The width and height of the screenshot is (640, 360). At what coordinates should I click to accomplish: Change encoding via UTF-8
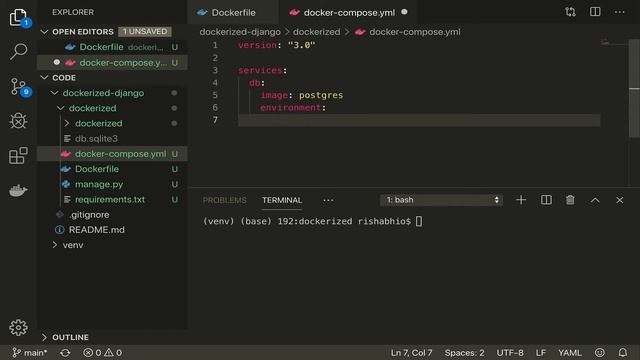[x=510, y=353]
